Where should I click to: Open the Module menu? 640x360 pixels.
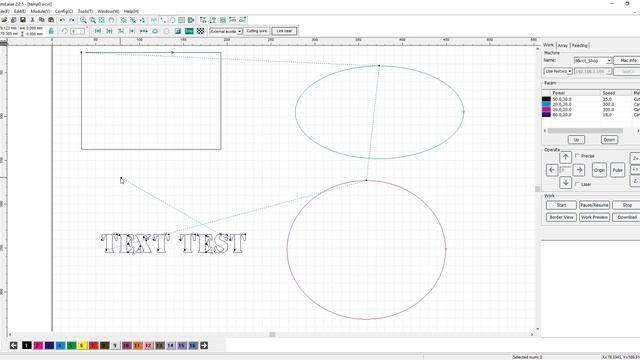[x=40, y=11]
